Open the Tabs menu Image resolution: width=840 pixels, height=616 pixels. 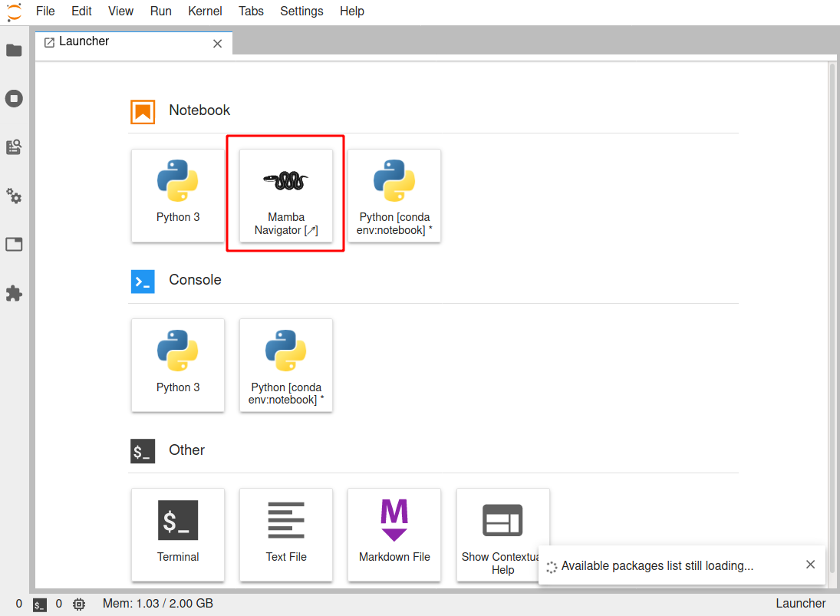pyautogui.click(x=252, y=12)
